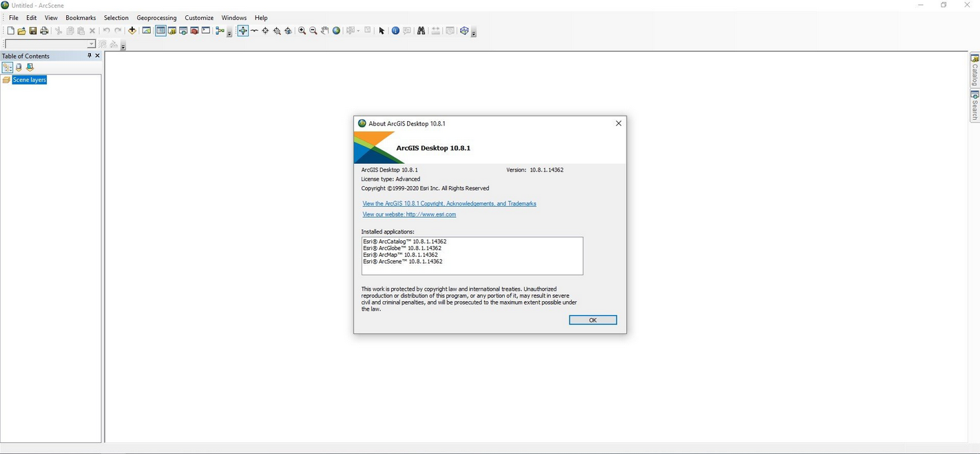Open the Catalog window from toolbar
The image size is (980, 454).
tap(172, 31)
